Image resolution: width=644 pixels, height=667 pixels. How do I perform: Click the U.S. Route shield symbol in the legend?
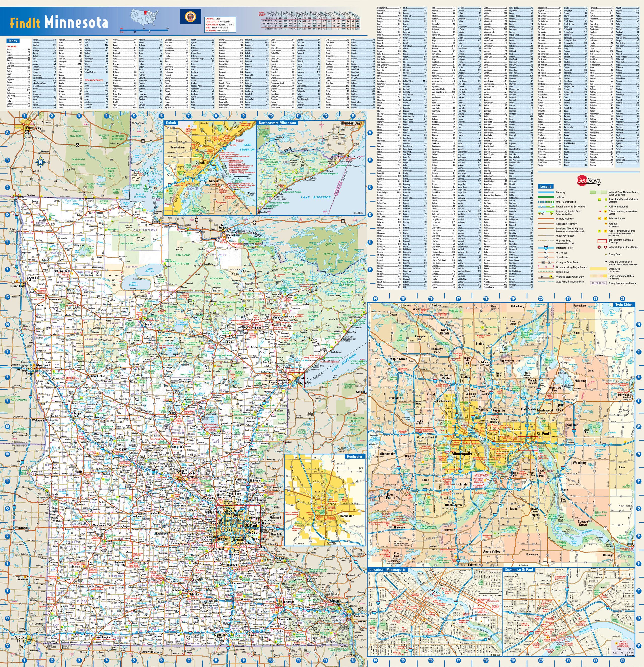point(546,252)
